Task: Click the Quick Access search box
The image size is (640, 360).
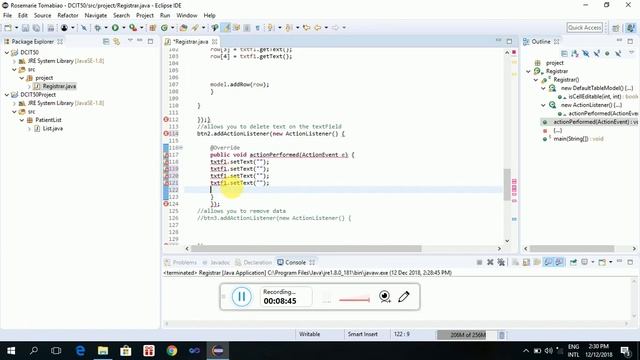Action: click(x=585, y=28)
